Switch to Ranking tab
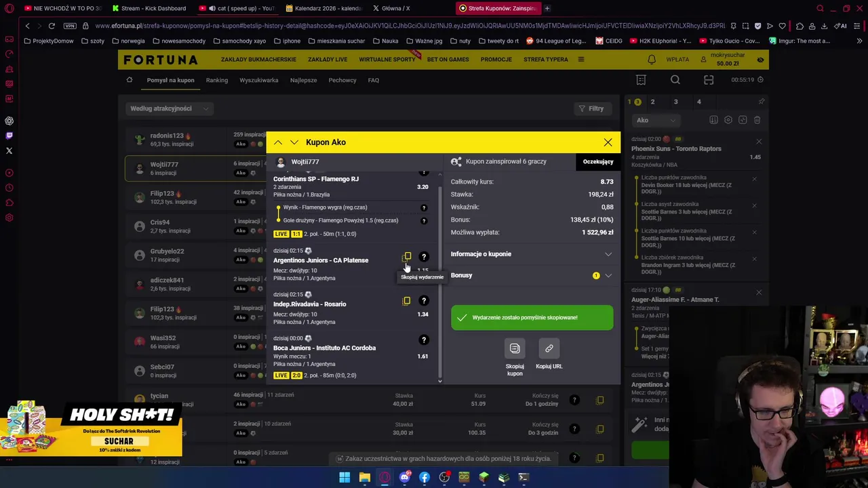The image size is (868, 488). (217, 80)
